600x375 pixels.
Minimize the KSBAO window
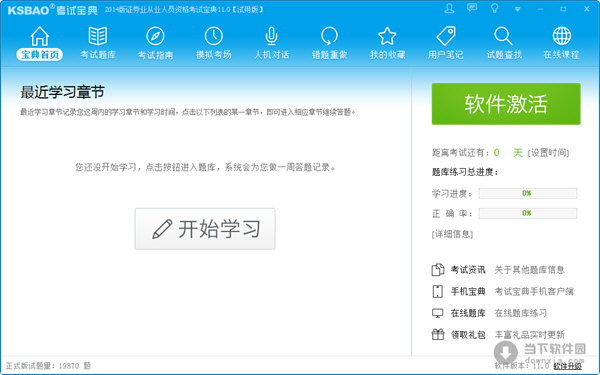[540, 9]
